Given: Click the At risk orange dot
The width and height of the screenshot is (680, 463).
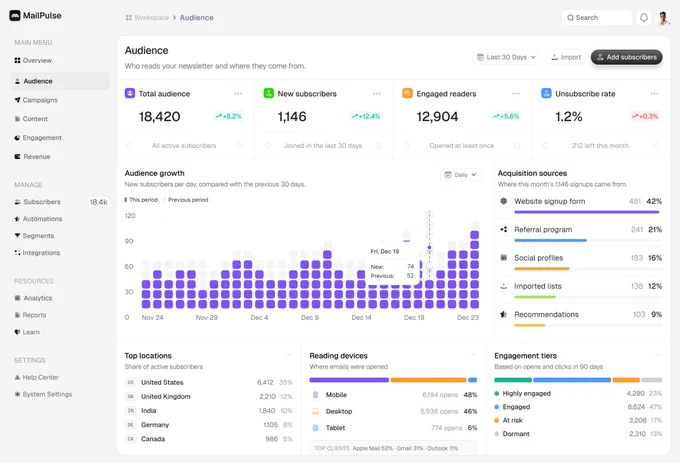Looking at the screenshot, I should click(x=497, y=421).
